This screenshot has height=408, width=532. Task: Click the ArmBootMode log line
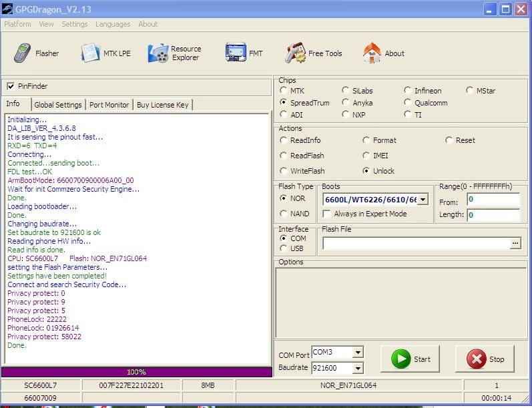71,180
